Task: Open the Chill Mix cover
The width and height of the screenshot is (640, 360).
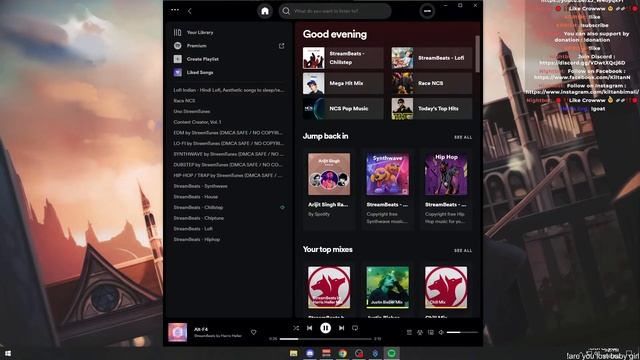Action: pyautogui.click(x=446, y=287)
